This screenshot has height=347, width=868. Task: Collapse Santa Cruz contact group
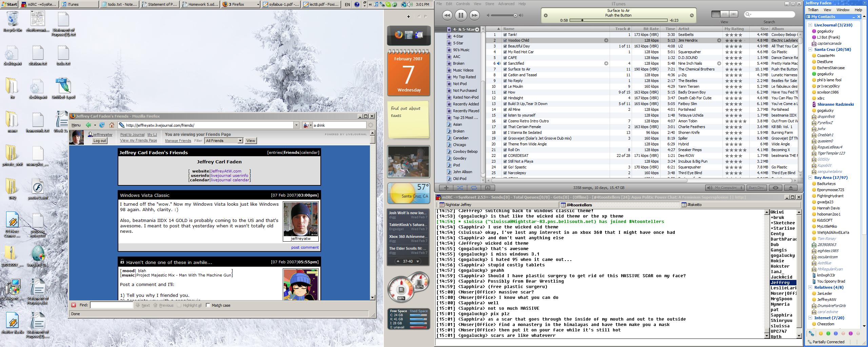click(810, 49)
